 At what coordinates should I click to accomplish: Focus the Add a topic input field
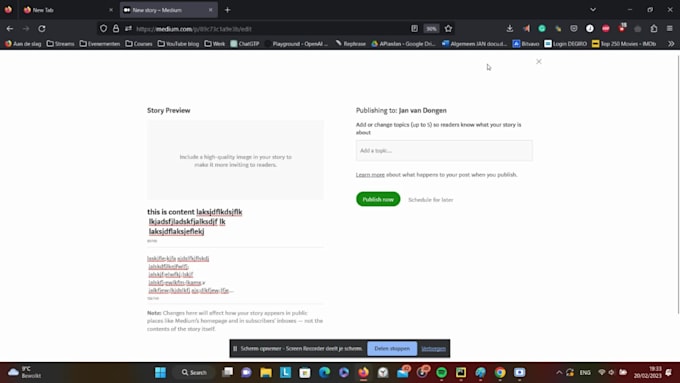point(444,151)
